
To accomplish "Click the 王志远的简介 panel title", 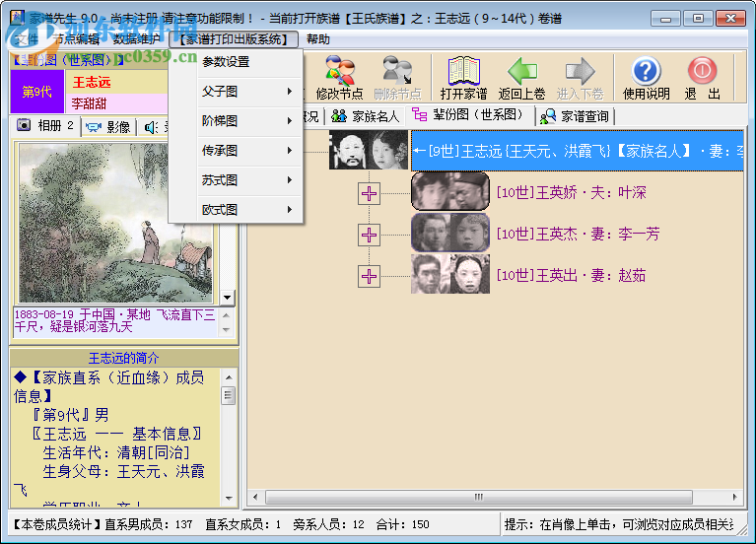I will pyautogui.click(x=124, y=358).
